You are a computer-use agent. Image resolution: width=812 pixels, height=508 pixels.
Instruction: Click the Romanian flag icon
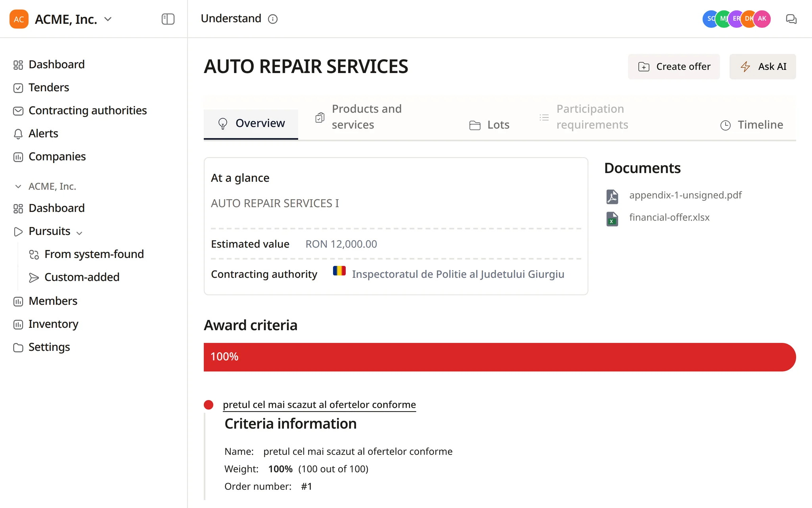pos(339,271)
